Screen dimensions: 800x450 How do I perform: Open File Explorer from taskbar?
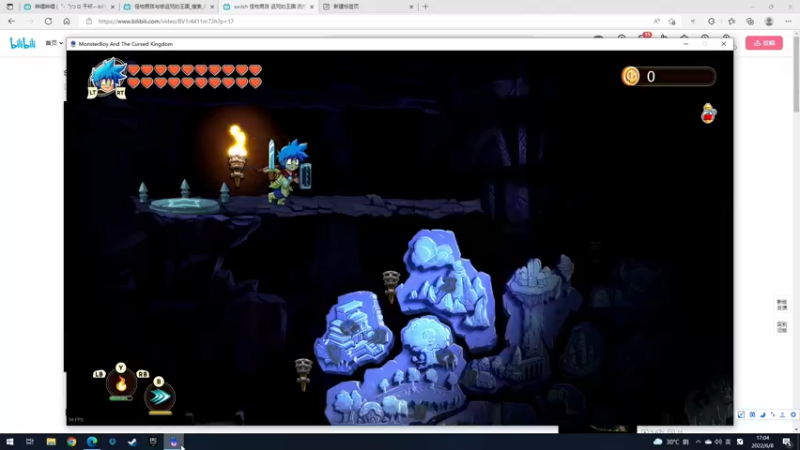(x=51, y=442)
